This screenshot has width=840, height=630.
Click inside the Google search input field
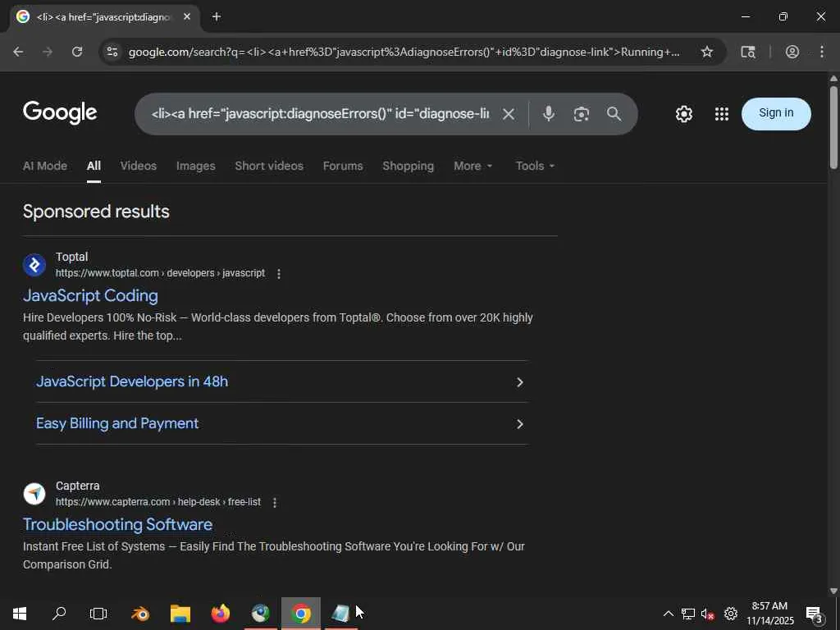point(321,113)
